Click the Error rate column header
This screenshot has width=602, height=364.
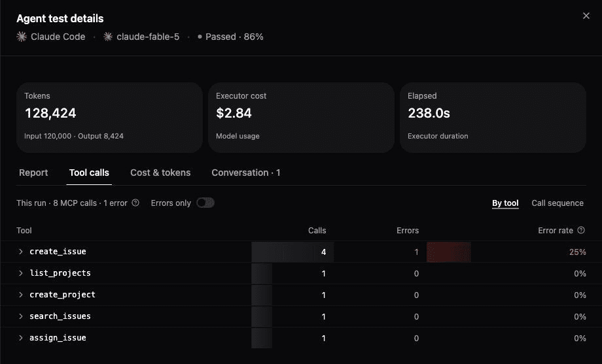coord(555,231)
